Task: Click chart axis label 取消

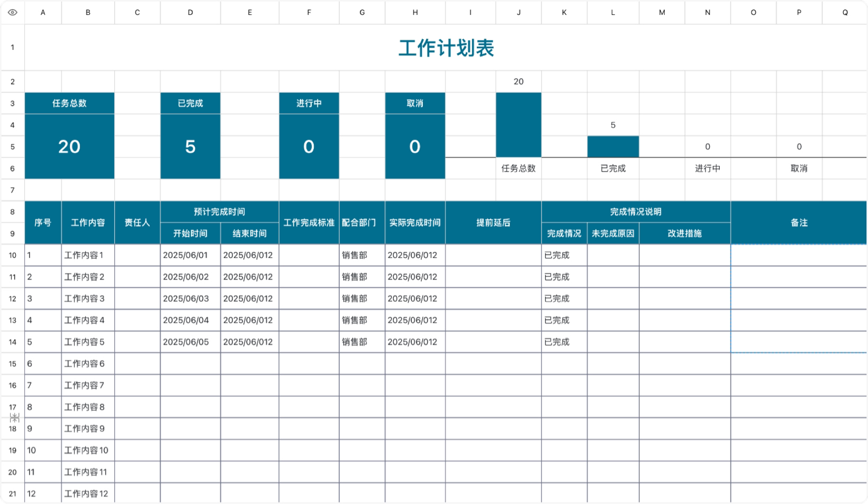Action: coord(799,168)
